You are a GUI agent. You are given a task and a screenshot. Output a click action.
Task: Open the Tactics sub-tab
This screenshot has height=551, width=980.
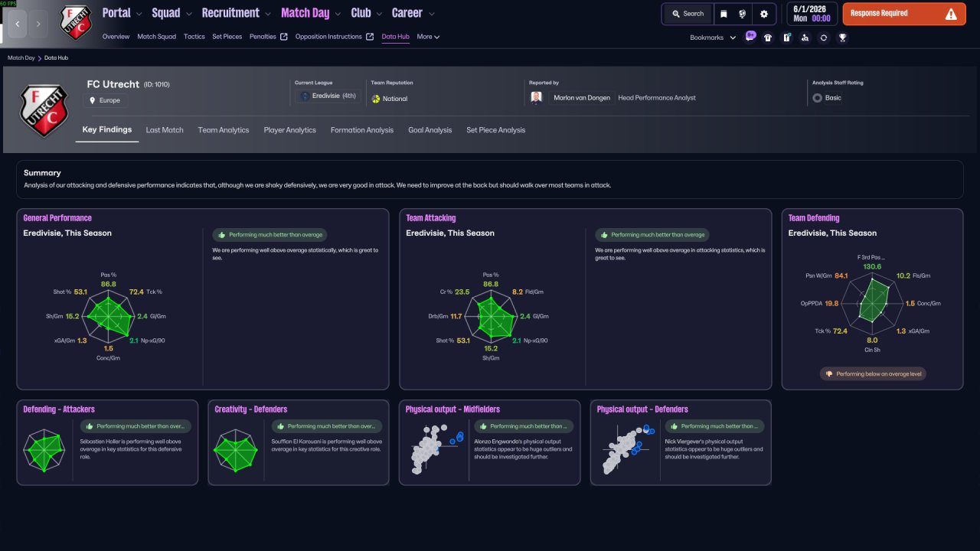pyautogui.click(x=194, y=37)
